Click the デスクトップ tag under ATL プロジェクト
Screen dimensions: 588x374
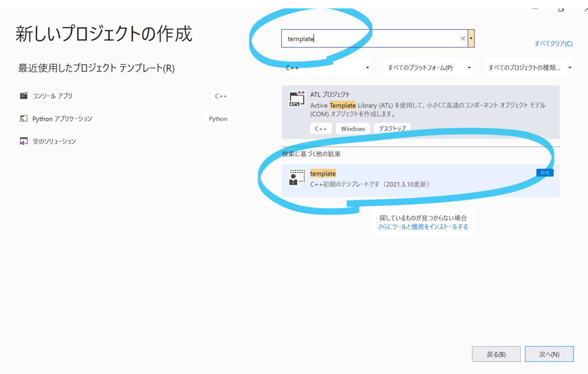pyautogui.click(x=392, y=128)
